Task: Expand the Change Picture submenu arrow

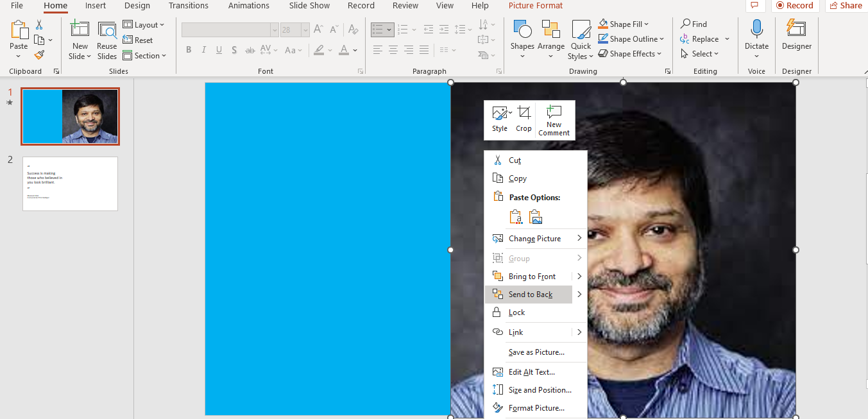Action: (x=579, y=238)
